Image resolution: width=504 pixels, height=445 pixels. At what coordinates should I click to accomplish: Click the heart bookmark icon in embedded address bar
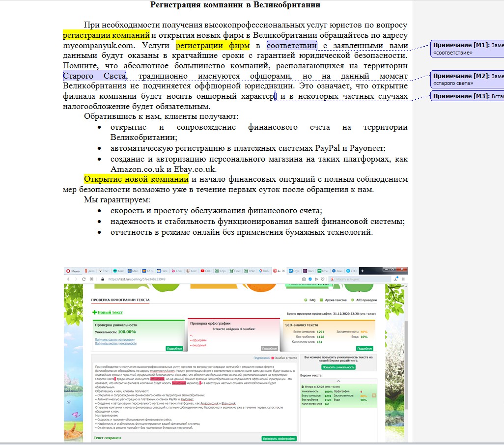pyautogui.click(x=322, y=279)
